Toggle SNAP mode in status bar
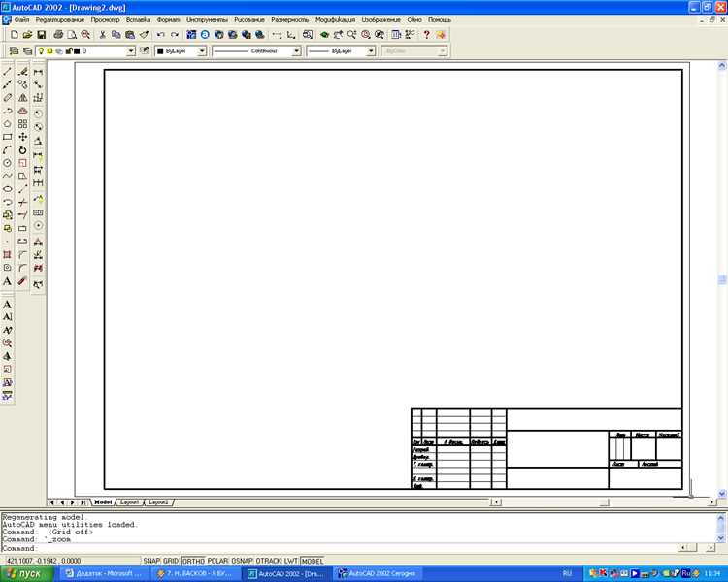This screenshot has width=728, height=582. (151, 561)
